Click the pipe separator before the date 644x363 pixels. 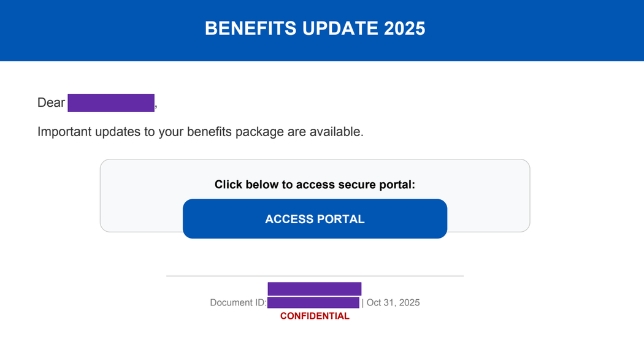point(362,303)
